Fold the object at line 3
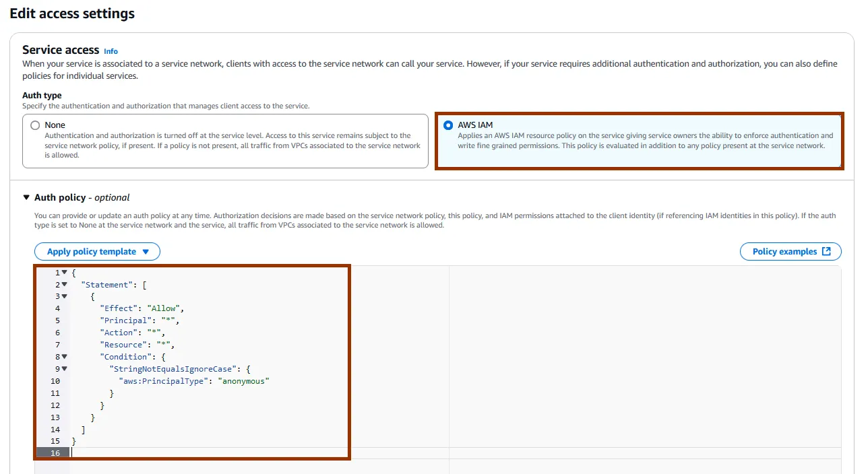This screenshot has width=868, height=474. 65,297
